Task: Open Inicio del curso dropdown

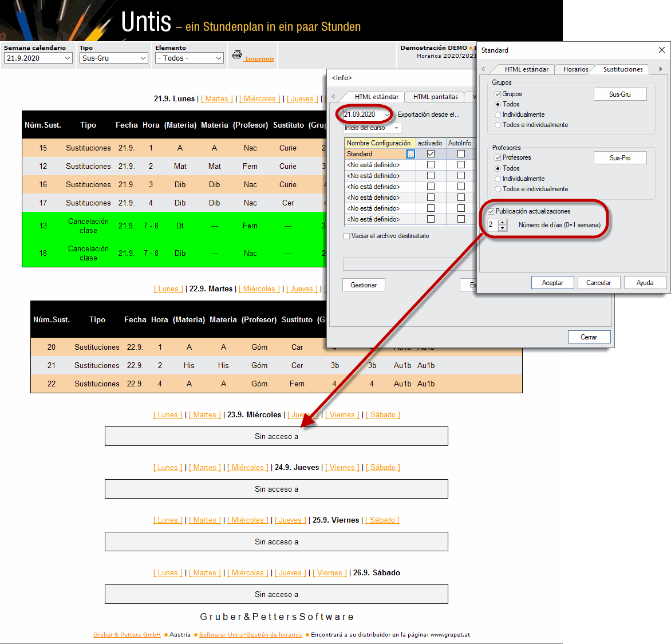Action: [373, 128]
